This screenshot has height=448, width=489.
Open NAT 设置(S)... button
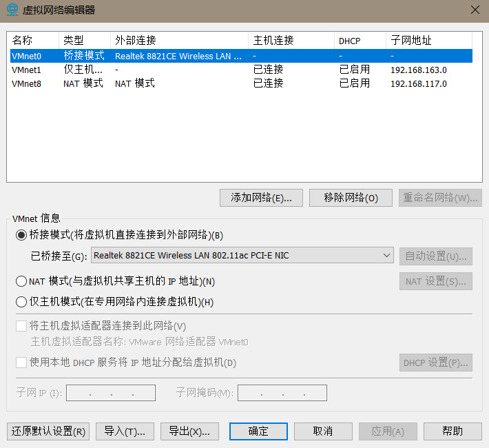[436, 281]
